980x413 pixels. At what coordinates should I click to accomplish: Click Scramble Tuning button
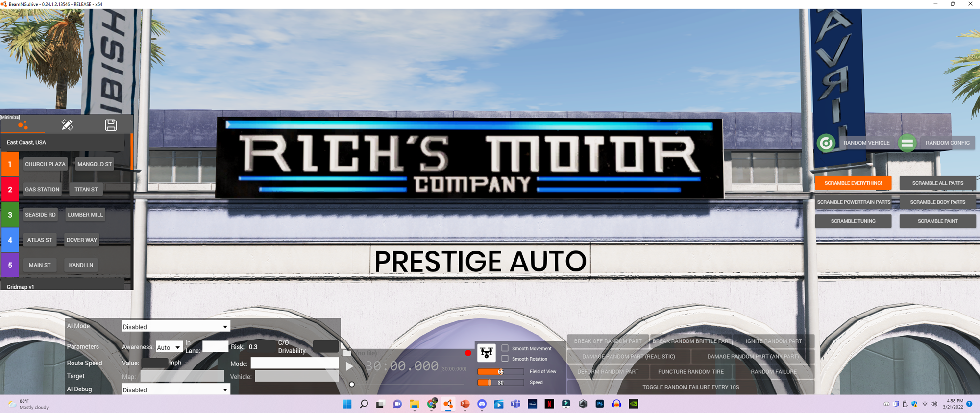[853, 221]
